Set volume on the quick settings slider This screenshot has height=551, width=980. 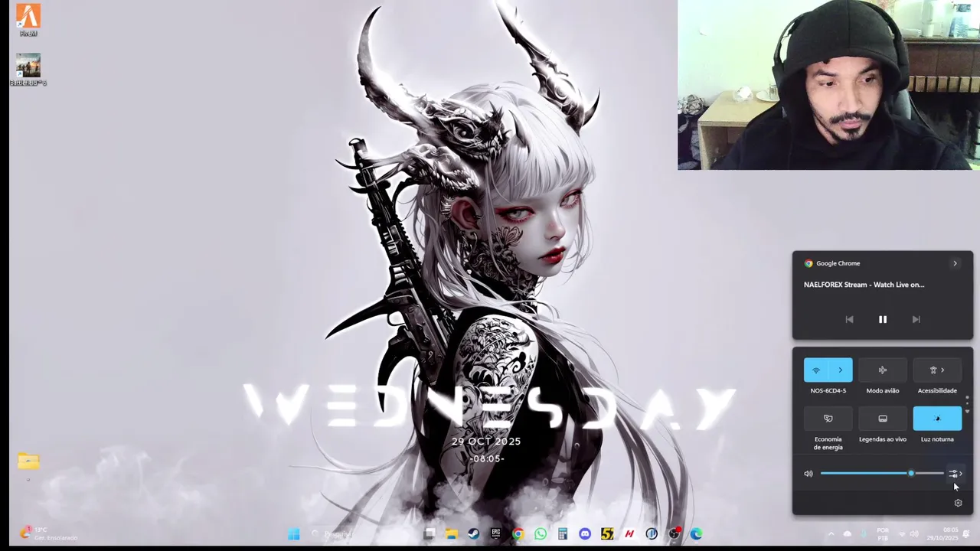[x=882, y=474]
